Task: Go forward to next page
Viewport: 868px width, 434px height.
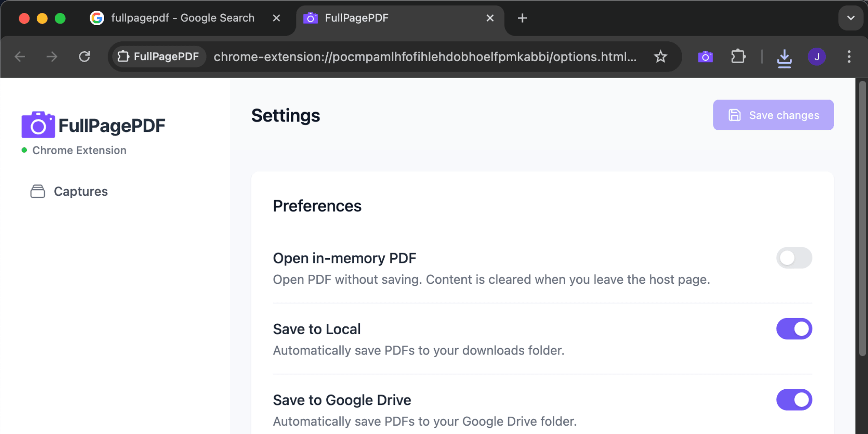Action: point(52,56)
